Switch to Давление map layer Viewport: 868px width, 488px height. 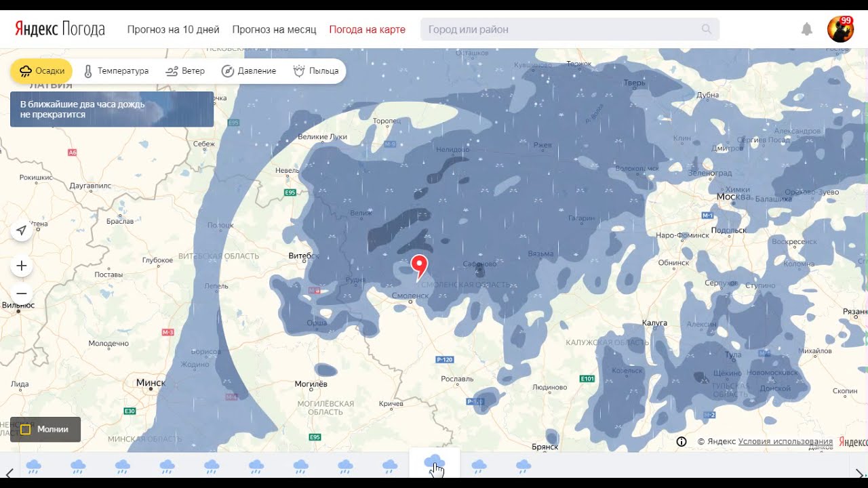point(249,70)
